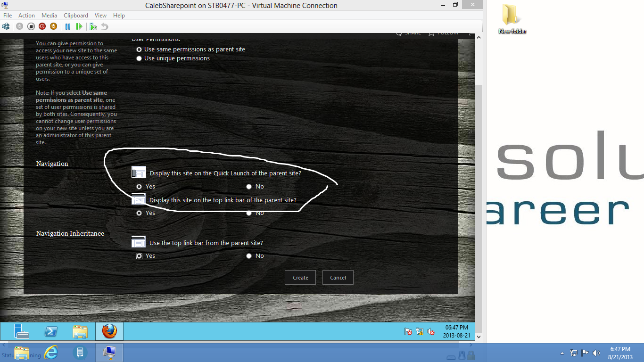Screen dimensions: 644x362
Task: Open the Virtual Machine Connection title-bar icon menu
Action: pos(6,6)
